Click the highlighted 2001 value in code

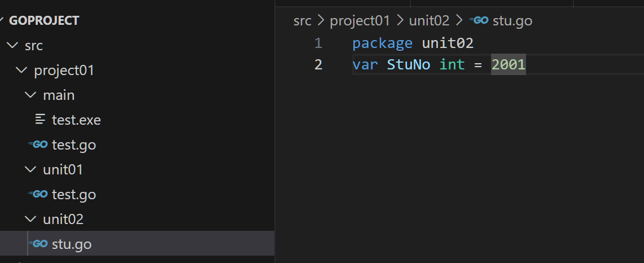(509, 65)
